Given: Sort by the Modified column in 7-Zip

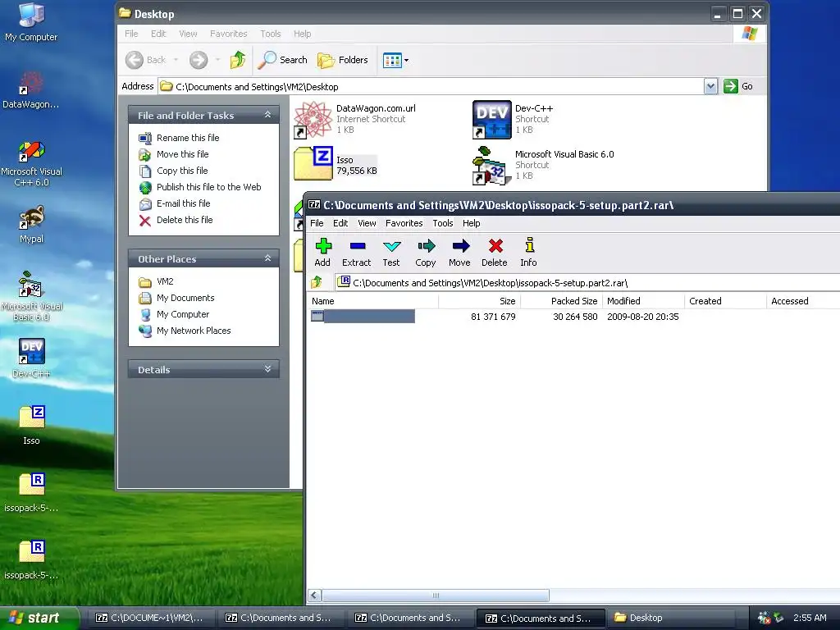Looking at the screenshot, I should (643, 301).
